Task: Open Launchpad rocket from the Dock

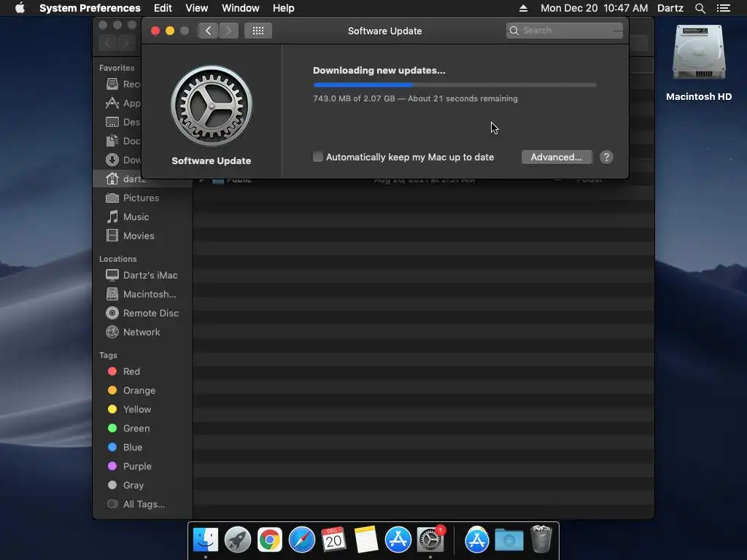Action: click(x=238, y=540)
